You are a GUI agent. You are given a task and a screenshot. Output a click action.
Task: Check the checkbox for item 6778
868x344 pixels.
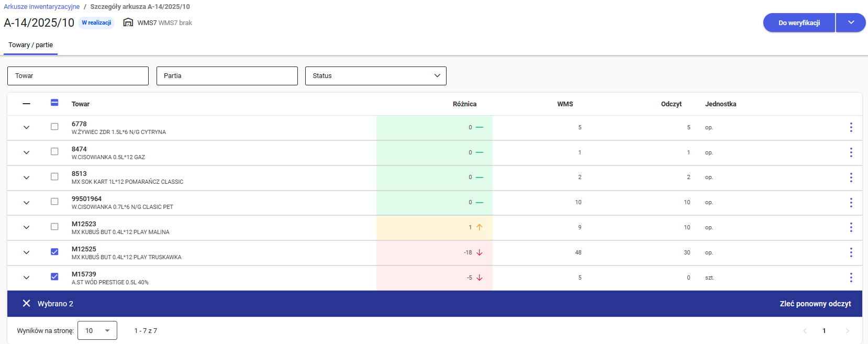(x=54, y=127)
